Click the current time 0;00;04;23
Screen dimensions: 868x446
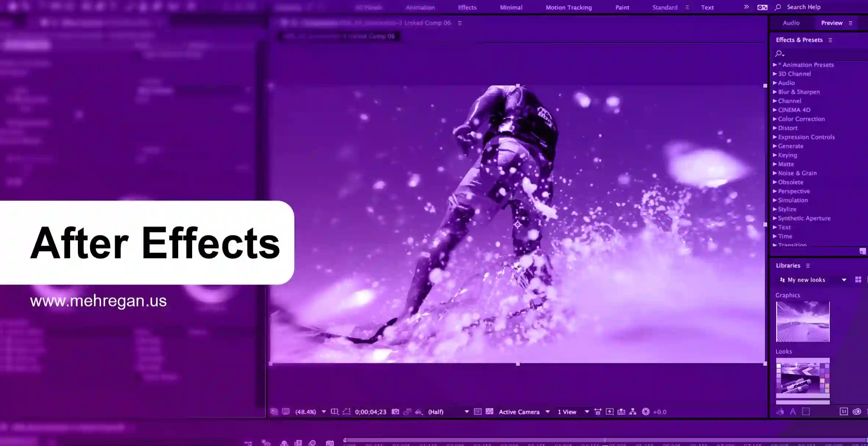click(370, 412)
